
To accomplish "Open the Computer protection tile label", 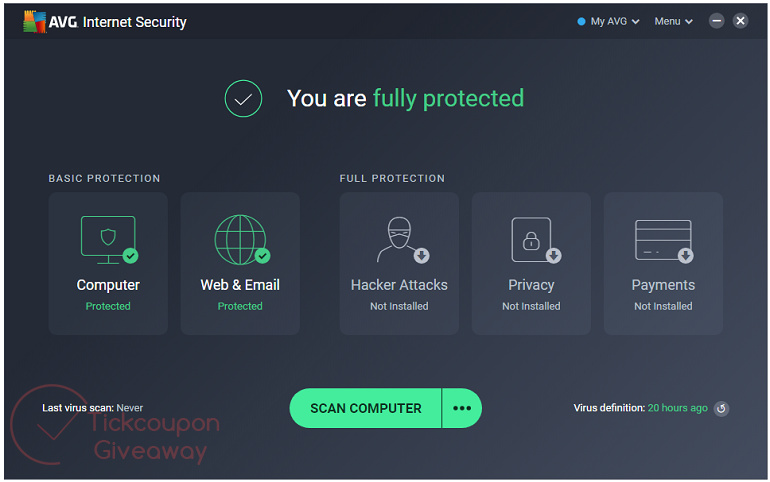I will click(x=108, y=285).
